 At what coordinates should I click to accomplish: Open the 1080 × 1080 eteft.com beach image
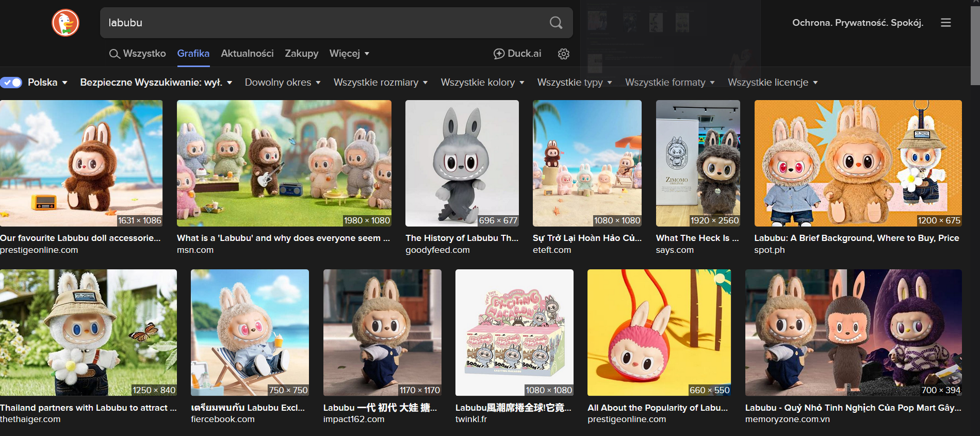(587, 163)
